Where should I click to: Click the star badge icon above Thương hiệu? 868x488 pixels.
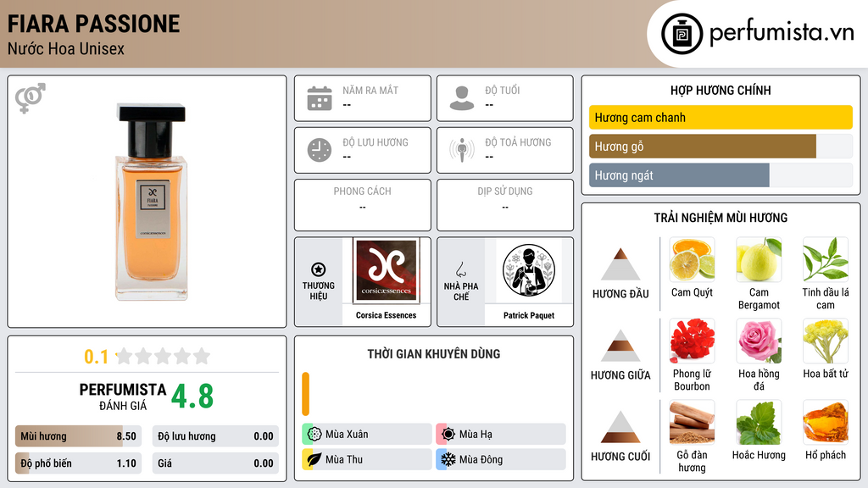319,269
